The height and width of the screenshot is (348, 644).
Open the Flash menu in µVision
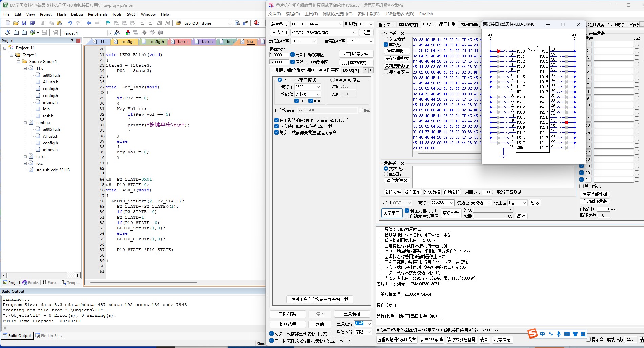pyautogui.click(x=61, y=14)
